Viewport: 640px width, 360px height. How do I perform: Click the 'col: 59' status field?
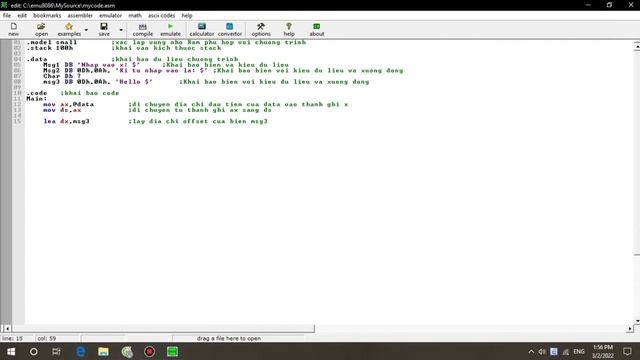57,338
